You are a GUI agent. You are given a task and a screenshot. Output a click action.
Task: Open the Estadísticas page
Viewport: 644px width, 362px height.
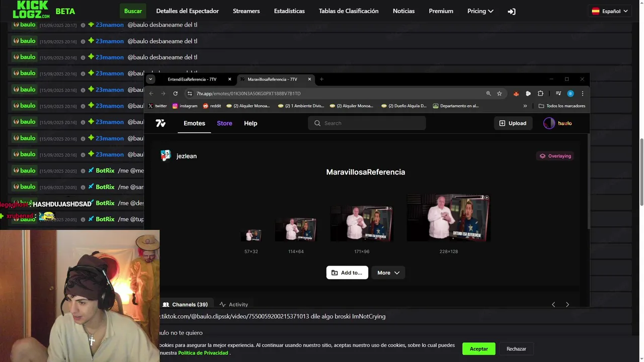(289, 11)
